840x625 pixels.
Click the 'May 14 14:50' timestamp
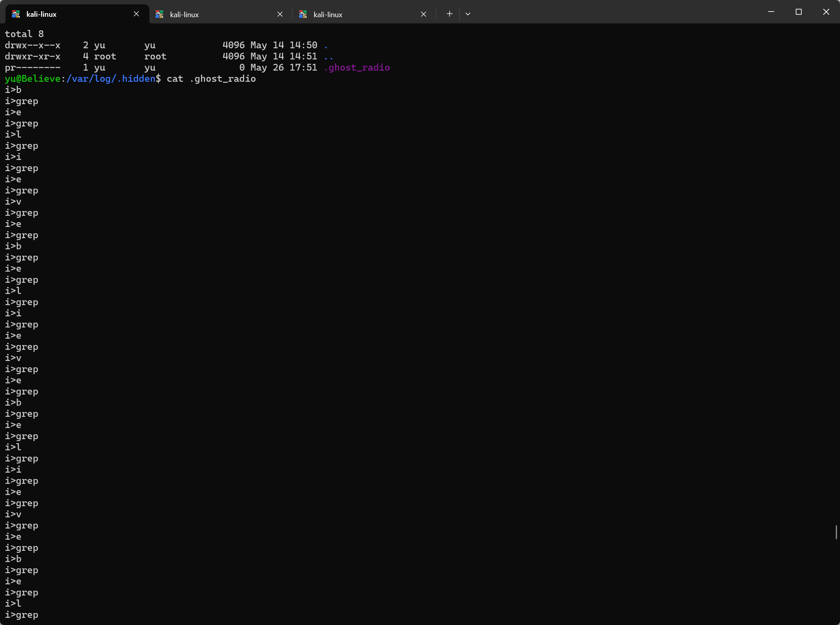click(284, 45)
